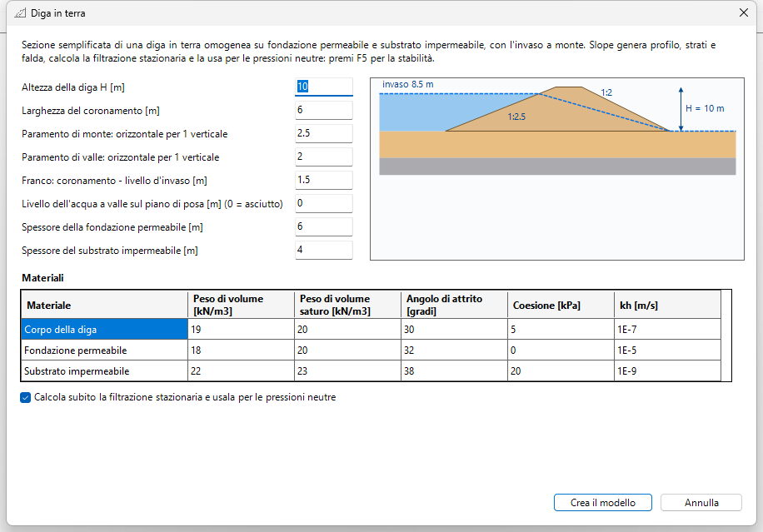Image resolution: width=763 pixels, height=532 pixels.
Task: Click Angolo di attrito cell for Substrato impermeabile
Action: (x=454, y=371)
